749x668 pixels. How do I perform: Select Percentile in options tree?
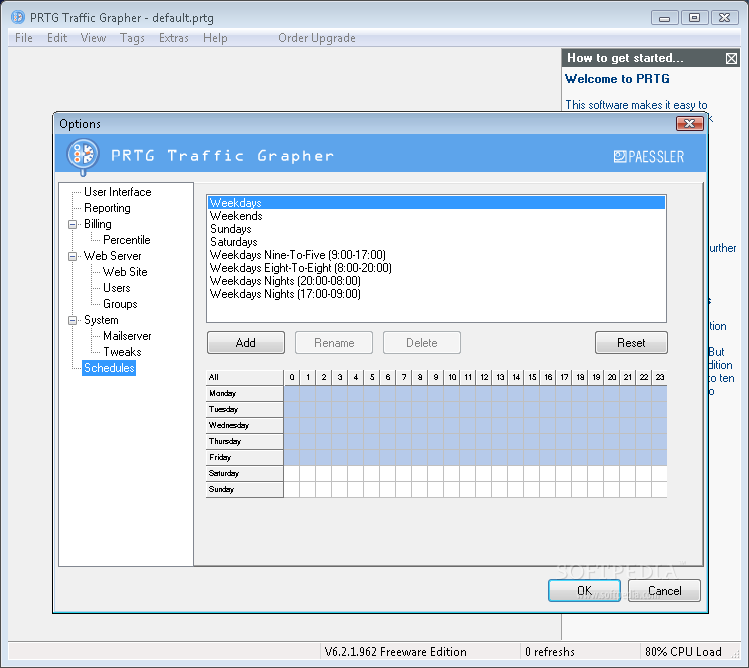pos(127,240)
